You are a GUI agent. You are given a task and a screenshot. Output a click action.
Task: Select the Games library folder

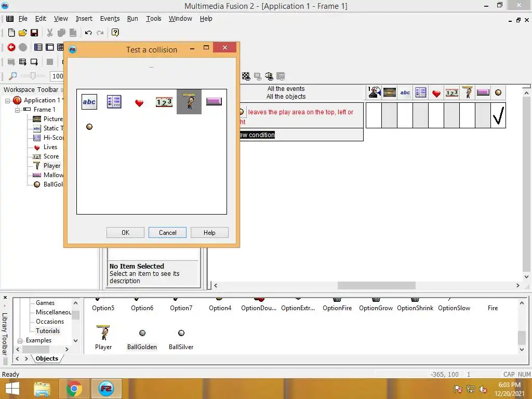[45, 303]
